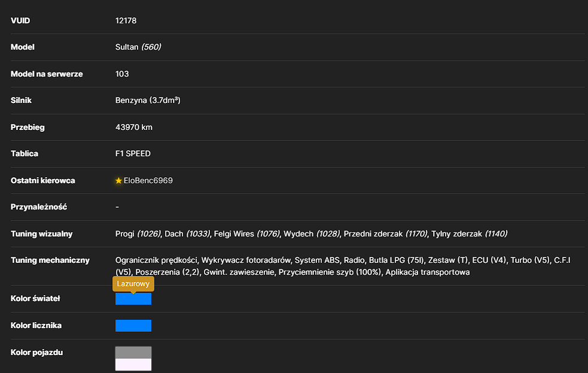The width and height of the screenshot is (588, 373).
Task: Select the blue Kolor świateł swatch
Action: click(x=133, y=299)
